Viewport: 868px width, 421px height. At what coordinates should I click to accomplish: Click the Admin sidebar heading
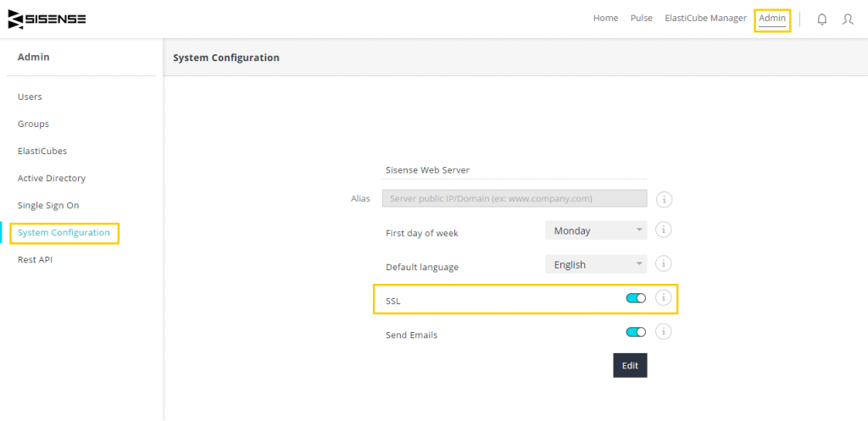pyautogui.click(x=33, y=57)
